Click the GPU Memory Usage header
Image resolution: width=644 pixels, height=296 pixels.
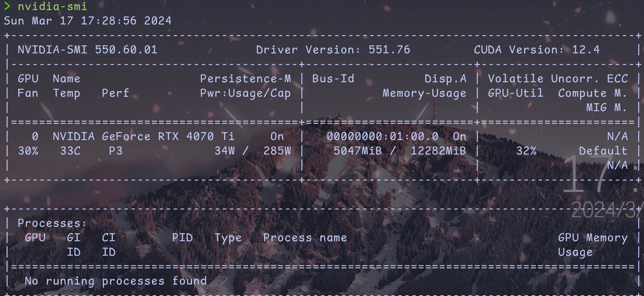[593, 245]
